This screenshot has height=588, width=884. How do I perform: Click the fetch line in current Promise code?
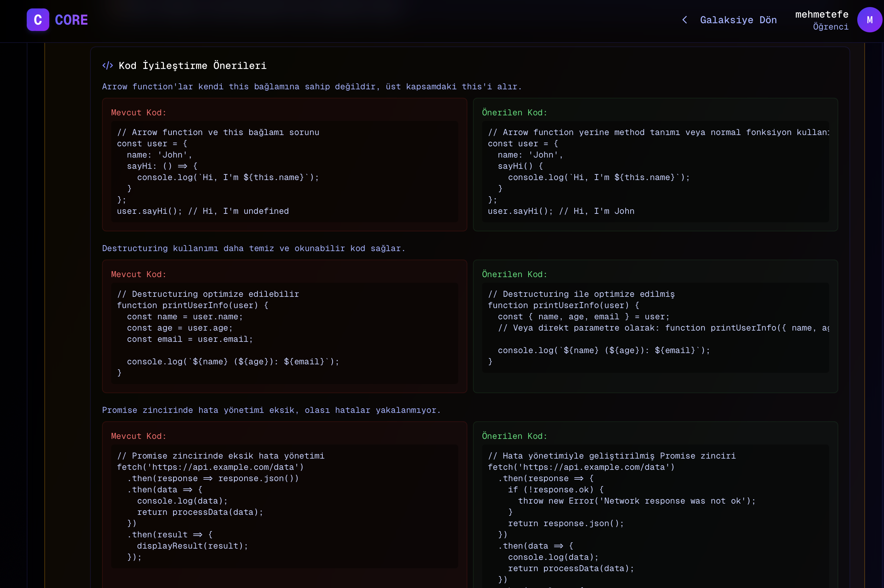click(210, 467)
